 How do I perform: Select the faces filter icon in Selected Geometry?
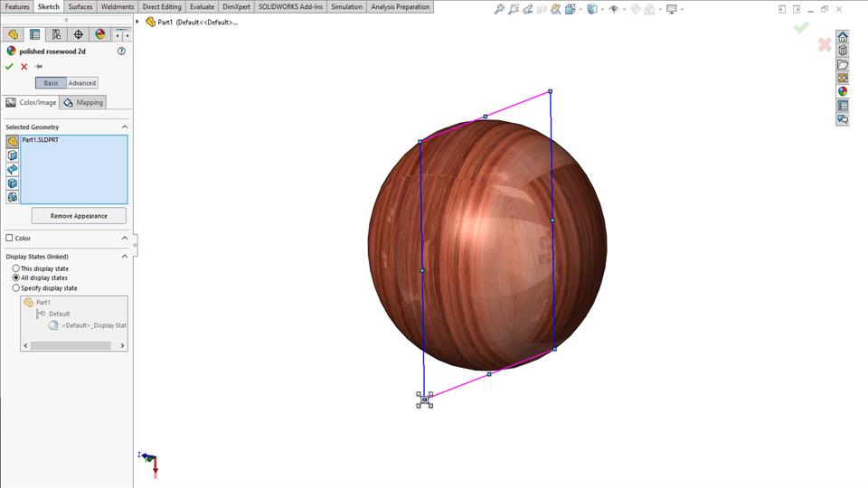[x=13, y=155]
